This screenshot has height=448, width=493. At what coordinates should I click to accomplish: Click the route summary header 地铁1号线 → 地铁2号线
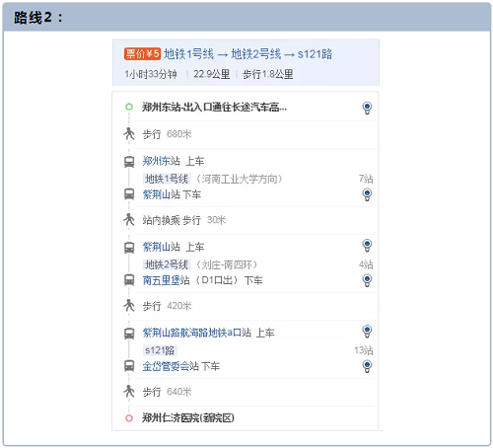pyautogui.click(x=247, y=54)
